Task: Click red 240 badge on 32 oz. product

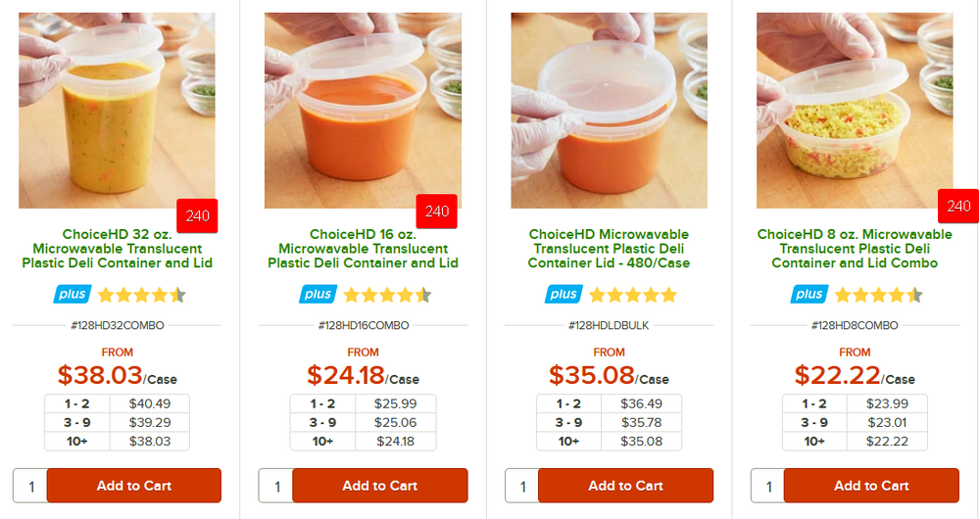Action: click(197, 215)
